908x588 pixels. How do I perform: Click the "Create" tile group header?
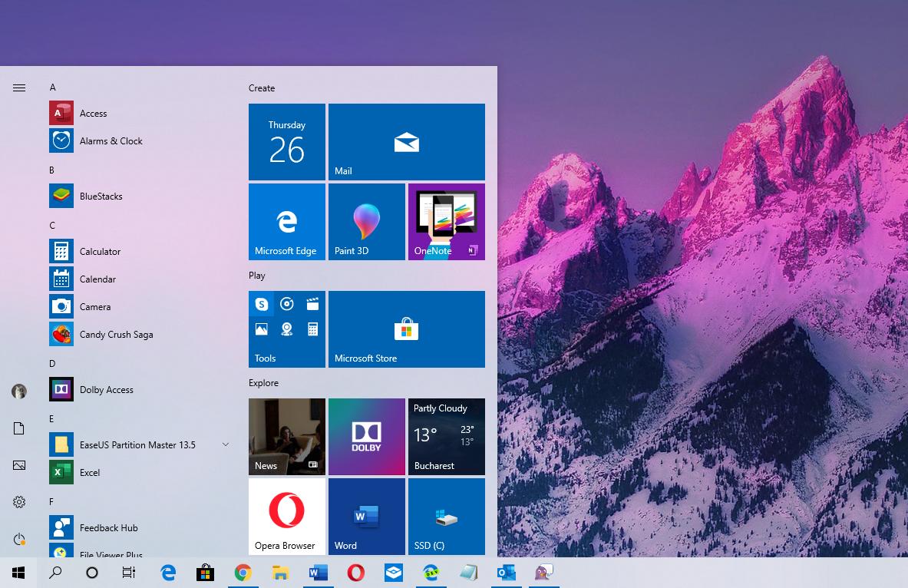[x=262, y=88]
